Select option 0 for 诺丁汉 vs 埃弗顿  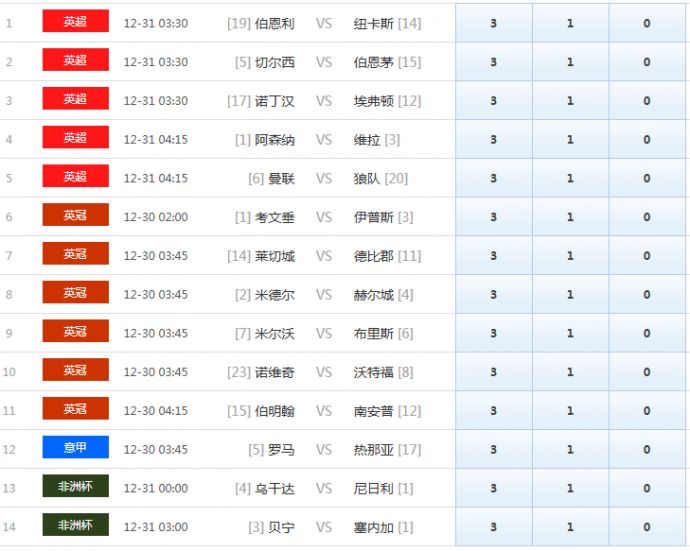(x=647, y=101)
